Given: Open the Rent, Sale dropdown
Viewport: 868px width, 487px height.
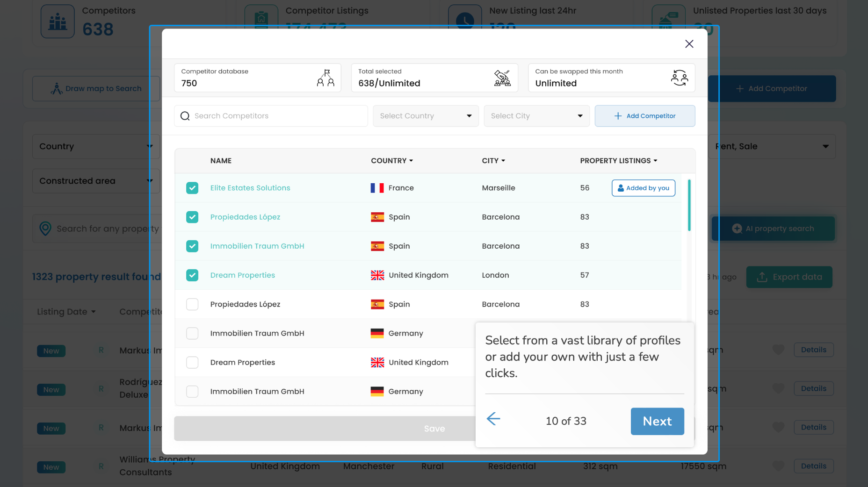Looking at the screenshot, I should click(x=772, y=146).
